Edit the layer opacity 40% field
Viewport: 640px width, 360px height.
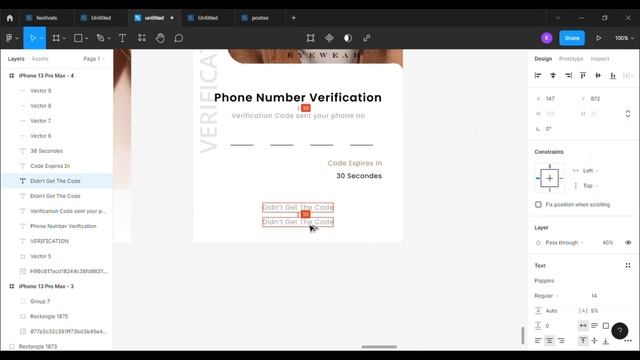[x=607, y=242]
